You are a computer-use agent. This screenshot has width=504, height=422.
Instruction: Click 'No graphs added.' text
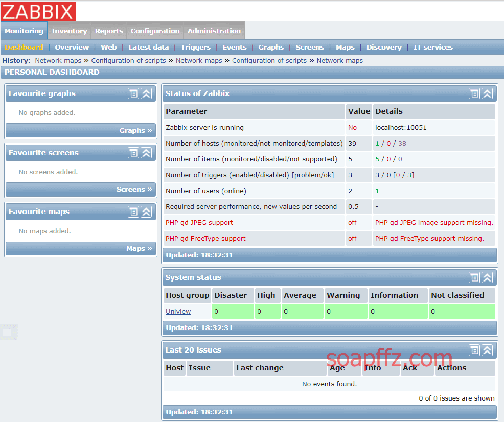[x=47, y=113]
